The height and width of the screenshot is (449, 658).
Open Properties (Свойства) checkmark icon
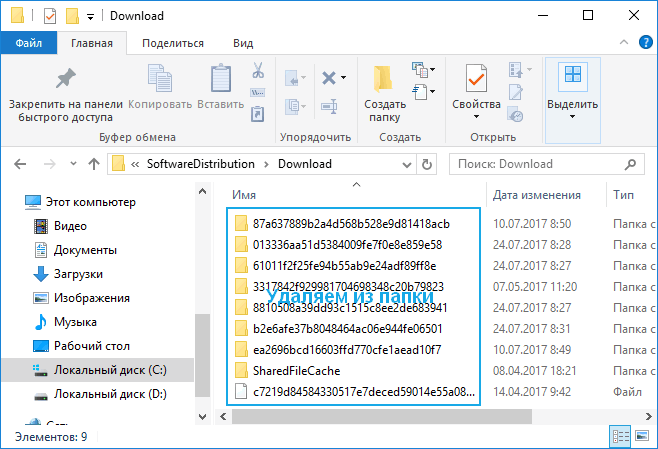[476, 79]
